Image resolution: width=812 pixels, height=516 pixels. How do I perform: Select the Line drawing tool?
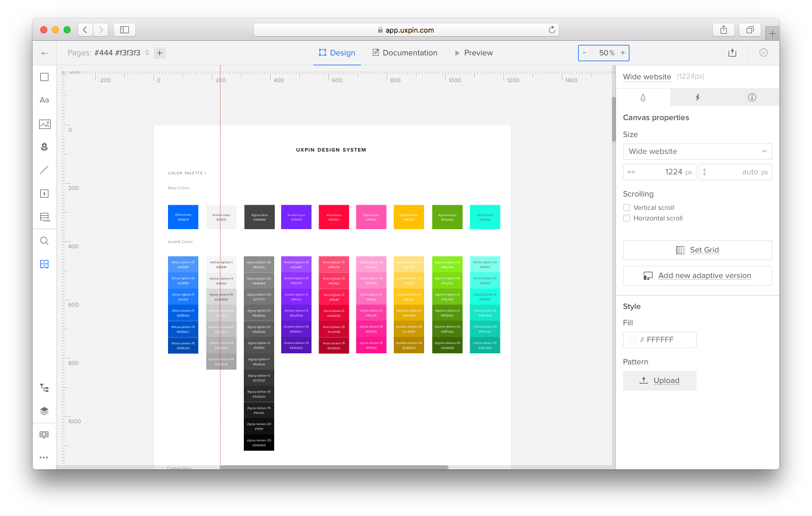tap(44, 170)
